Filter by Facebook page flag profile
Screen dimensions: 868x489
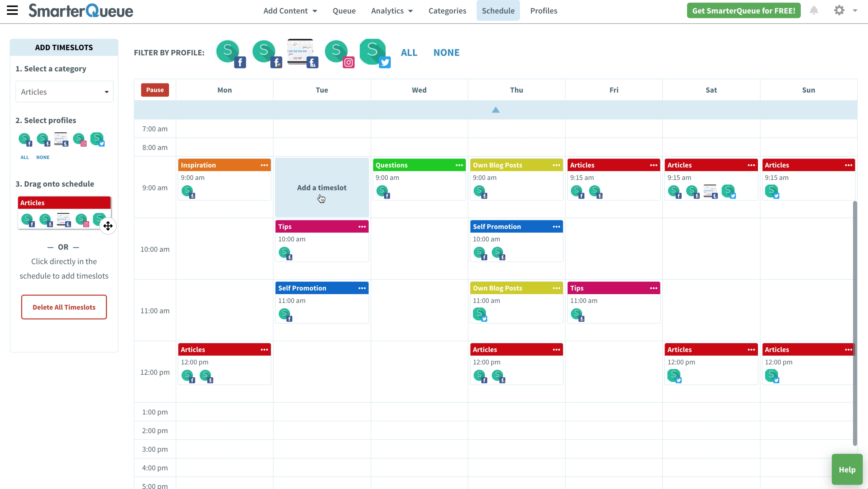coord(267,54)
